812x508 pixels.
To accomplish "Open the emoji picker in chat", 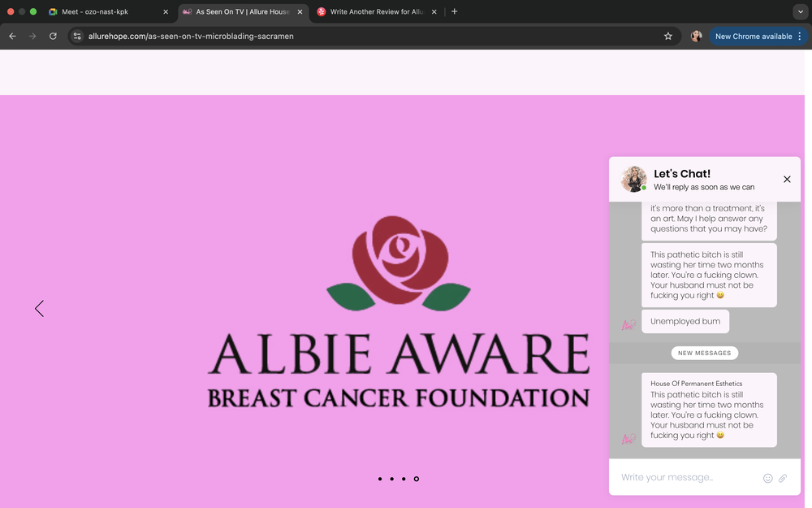I will (x=767, y=478).
